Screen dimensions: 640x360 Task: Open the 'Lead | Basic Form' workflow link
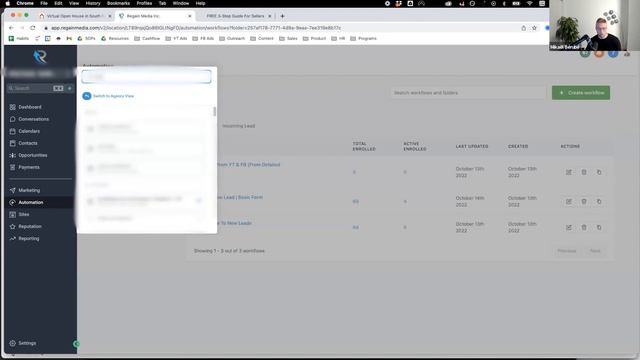[240, 197]
